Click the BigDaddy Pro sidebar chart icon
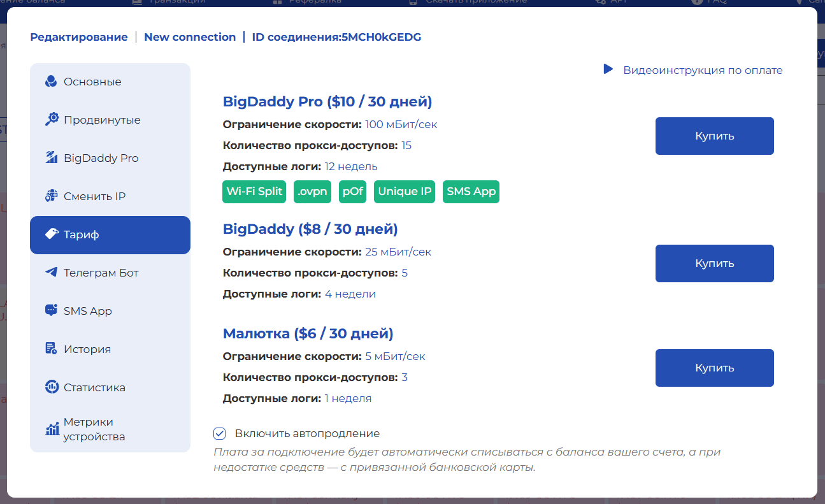Screen dimensions: 825x504 pyautogui.click(x=51, y=158)
